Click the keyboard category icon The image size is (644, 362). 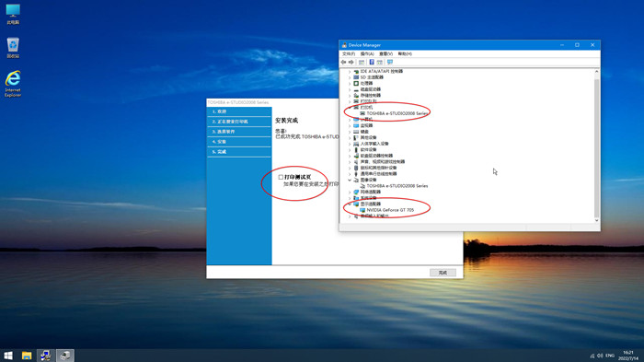click(x=356, y=132)
